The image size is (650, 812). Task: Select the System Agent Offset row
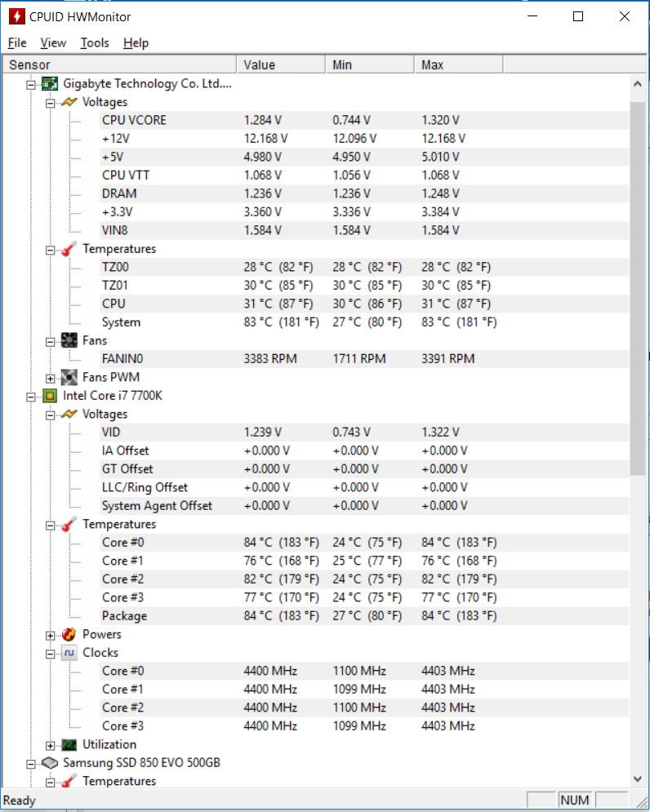[364, 506]
